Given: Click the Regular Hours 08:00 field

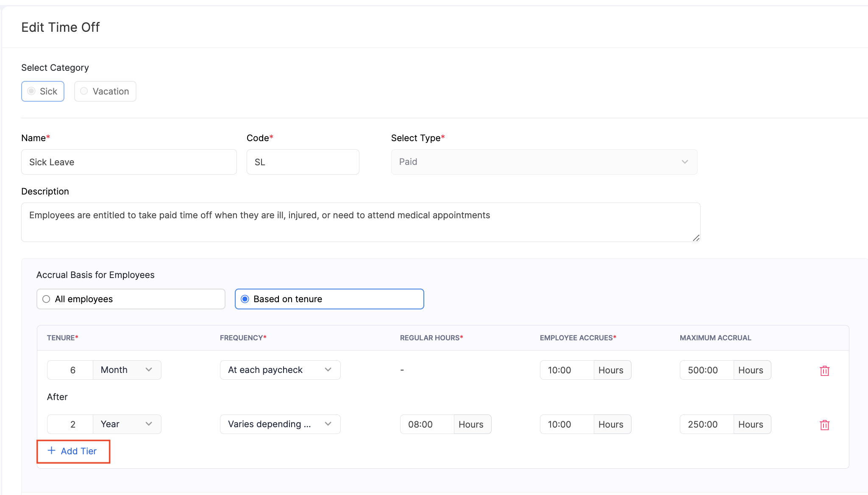Looking at the screenshot, I should (x=426, y=424).
